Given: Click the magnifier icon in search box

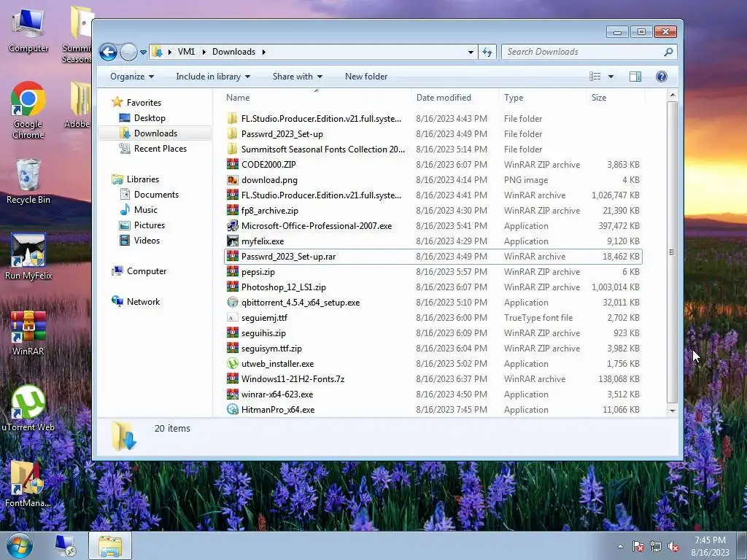Looking at the screenshot, I should point(668,52).
